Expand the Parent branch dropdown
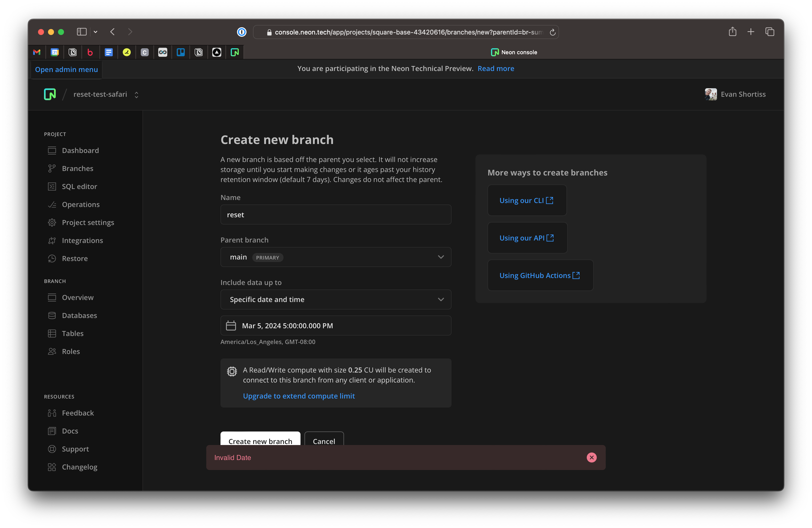This screenshot has width=812, height=528. click(x=336, y=257)
